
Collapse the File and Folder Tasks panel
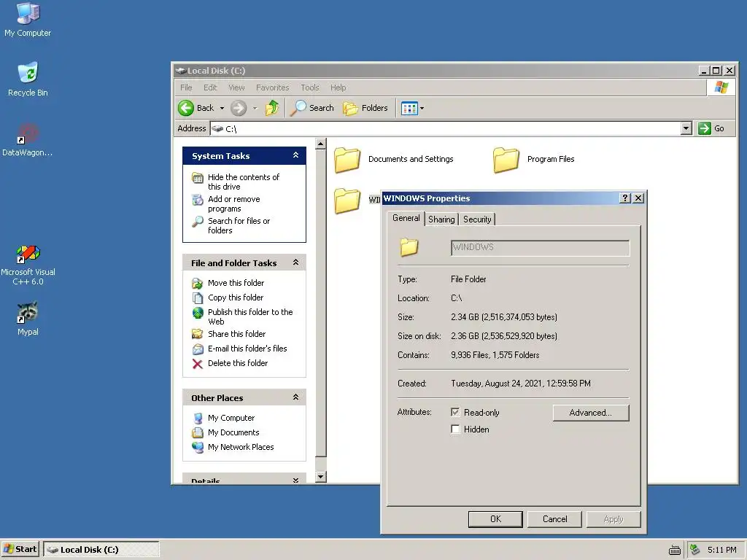point(296,262)
